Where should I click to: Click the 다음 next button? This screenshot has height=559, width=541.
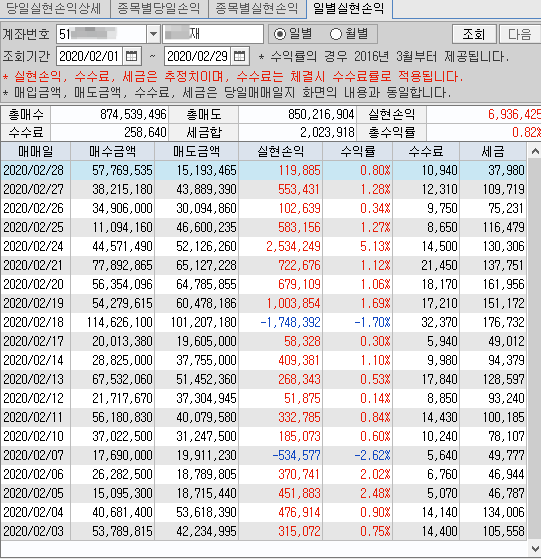519,34
